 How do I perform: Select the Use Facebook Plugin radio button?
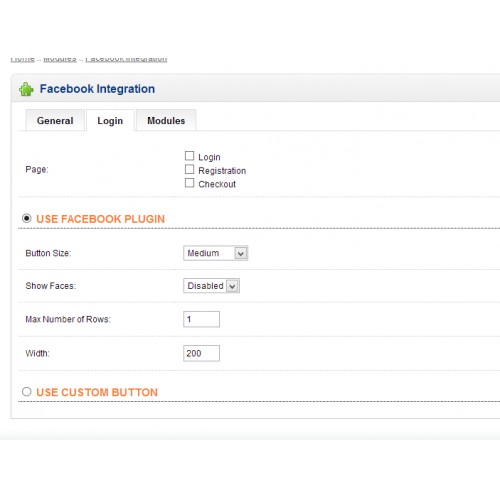click(27, 218)
